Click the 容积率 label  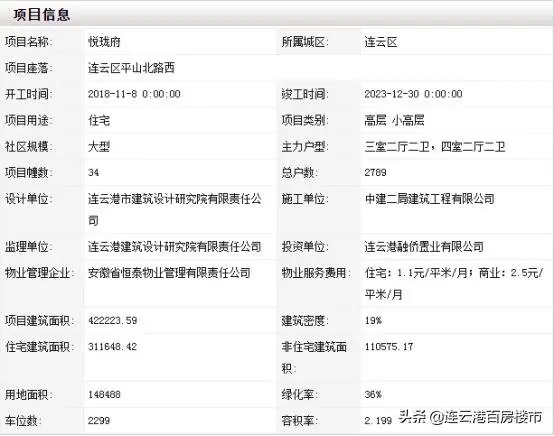pos(300,420)
